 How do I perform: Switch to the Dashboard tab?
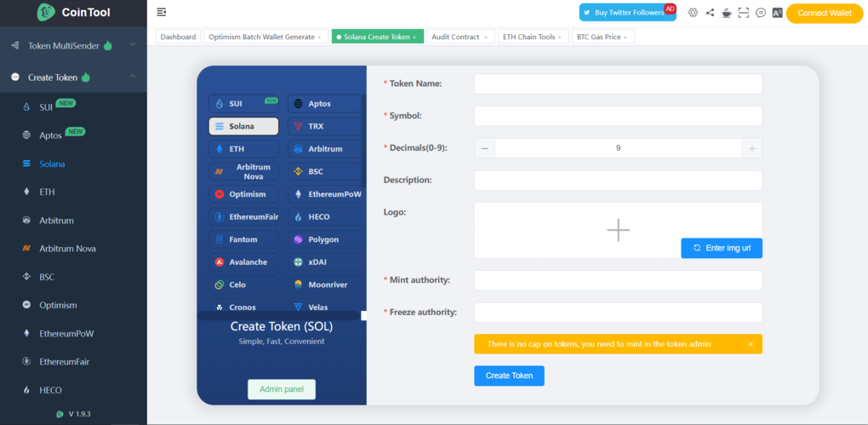pyautogui.click(x=178, y=37)
